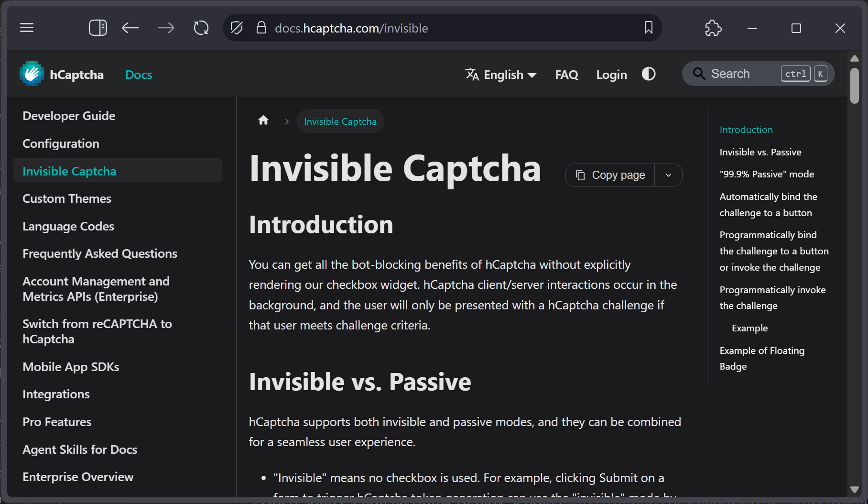Click the Search docs field
The width and height of the screenshot is (868, 504).
pos(758,74)
